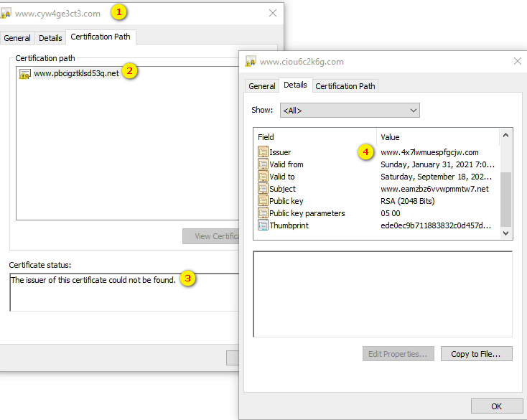Click the certificate status message text

click(93, 280)
